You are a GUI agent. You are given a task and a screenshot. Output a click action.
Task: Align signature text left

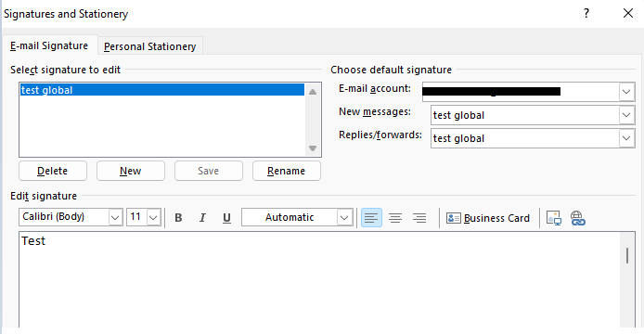(x=371, y=218)
